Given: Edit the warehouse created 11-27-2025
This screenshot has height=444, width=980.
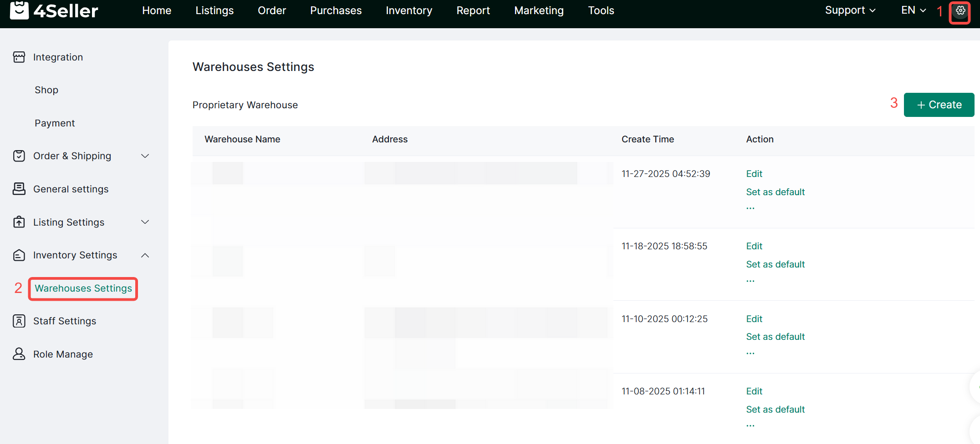Looking at the screenshot, I should [x=754, y=174].
